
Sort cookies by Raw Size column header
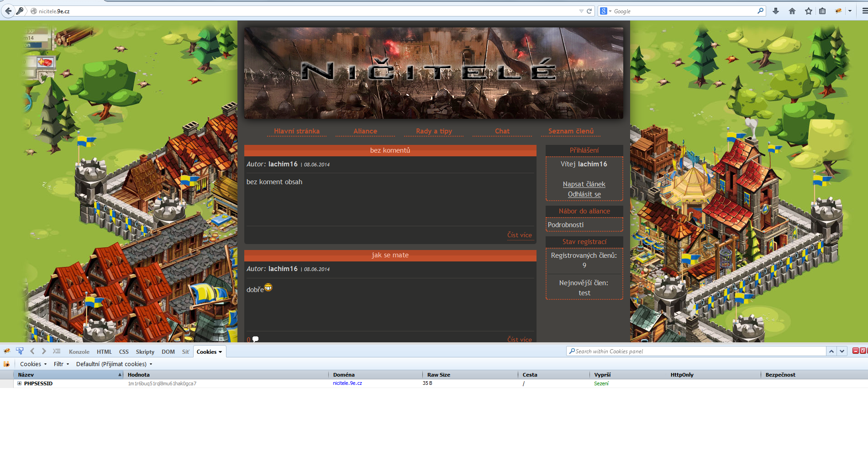click(x=470, y=375)
